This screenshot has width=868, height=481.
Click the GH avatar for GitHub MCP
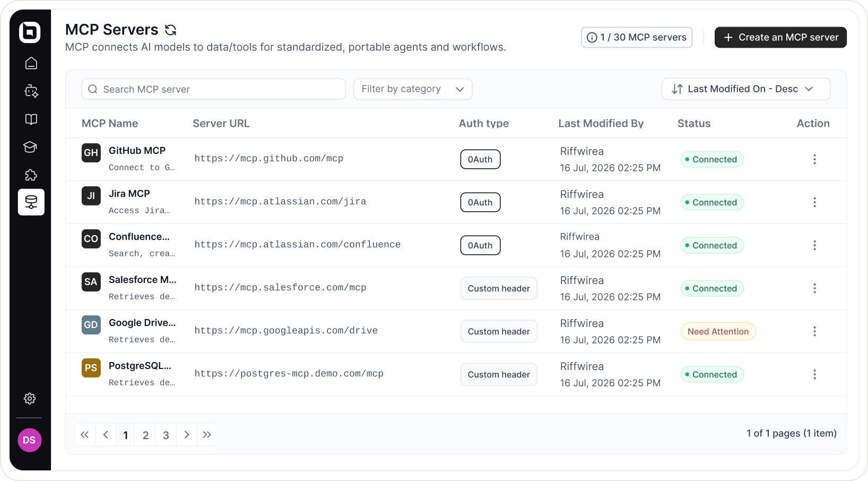pyautogui.click(x=91, y=153)
